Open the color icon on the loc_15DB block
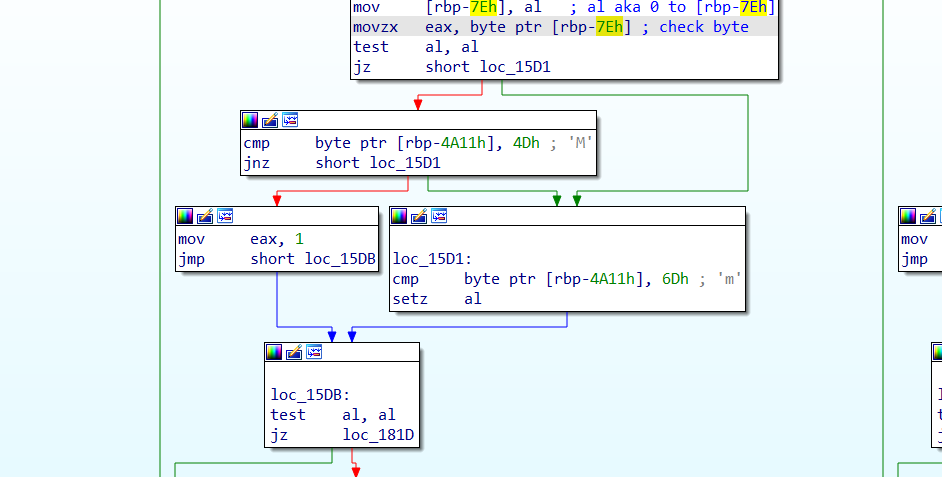 coord(274,352)
